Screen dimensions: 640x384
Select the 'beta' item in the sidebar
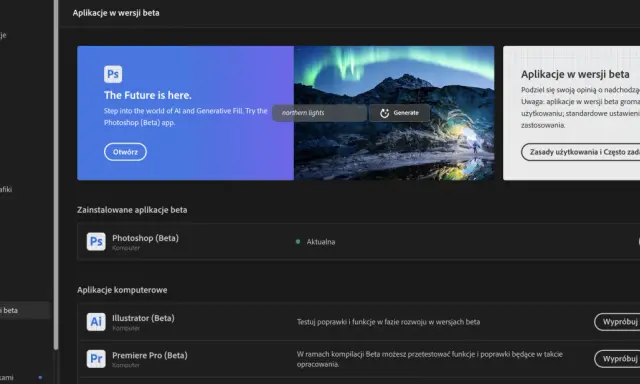pyautogui.click(x=24, y=310)
